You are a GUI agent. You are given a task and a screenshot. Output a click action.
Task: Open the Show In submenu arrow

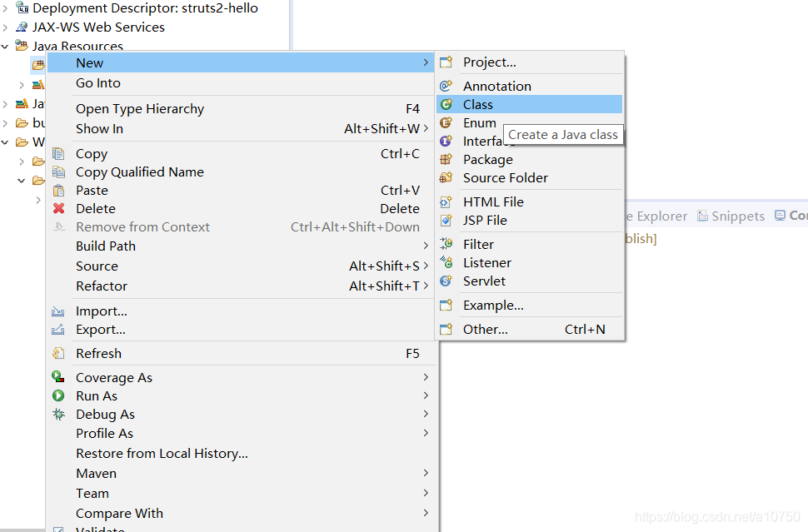(x=426, y=128)
